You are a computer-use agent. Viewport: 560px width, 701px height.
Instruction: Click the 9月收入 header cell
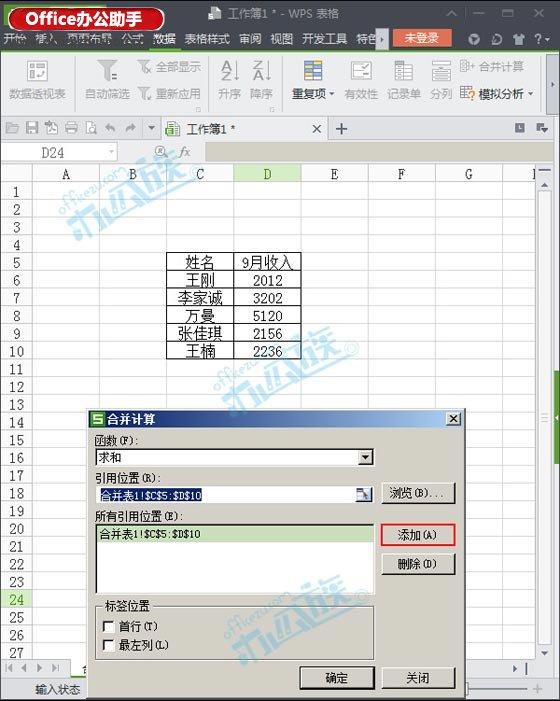pos(267,262)
